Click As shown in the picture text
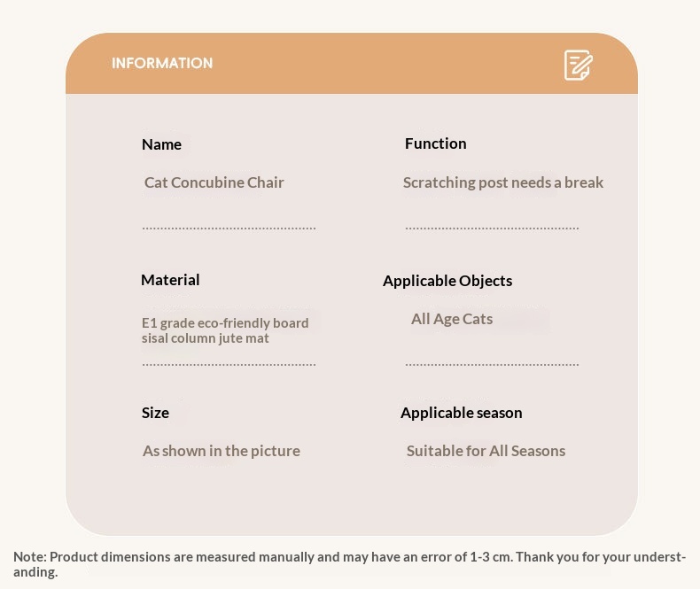Image resolution: width=700 pixels, height=589 pixels. 222,451
